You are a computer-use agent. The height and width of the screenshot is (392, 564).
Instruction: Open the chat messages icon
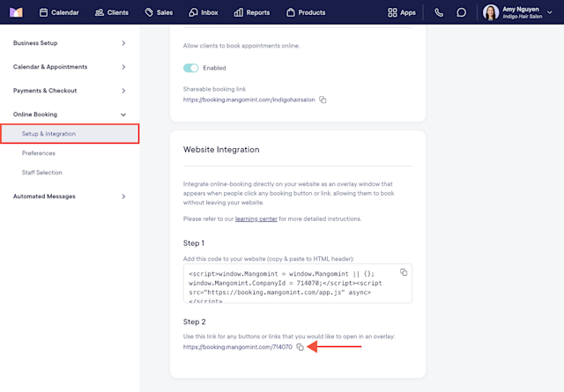pos(461,12)
